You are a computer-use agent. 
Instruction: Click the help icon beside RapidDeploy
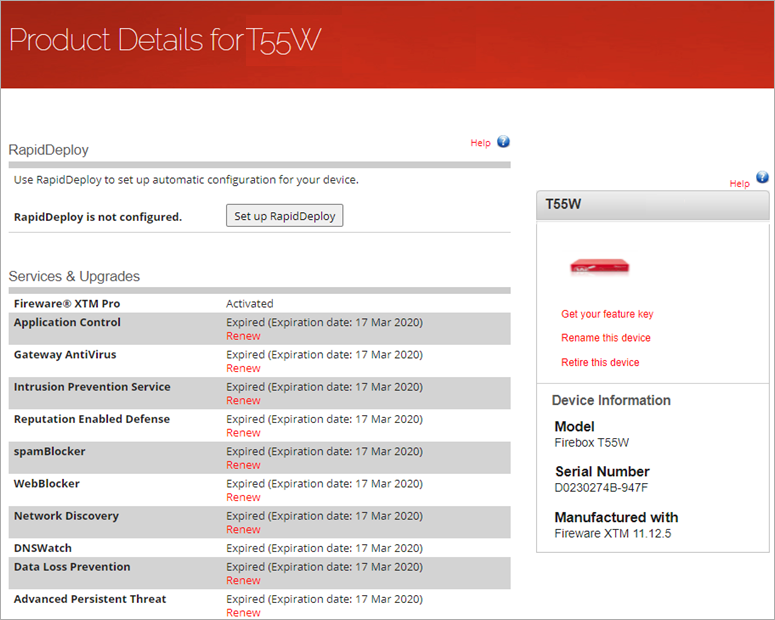click(503, 142)
